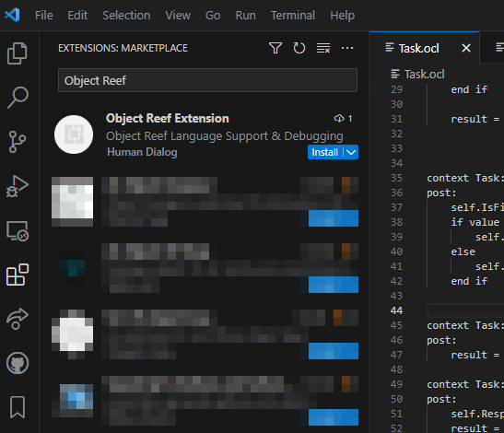Image resolution: width=504 pixels, height=433 pixels.
Task: Click publisher name Human Dialog
Action: (x=142, y=152)
